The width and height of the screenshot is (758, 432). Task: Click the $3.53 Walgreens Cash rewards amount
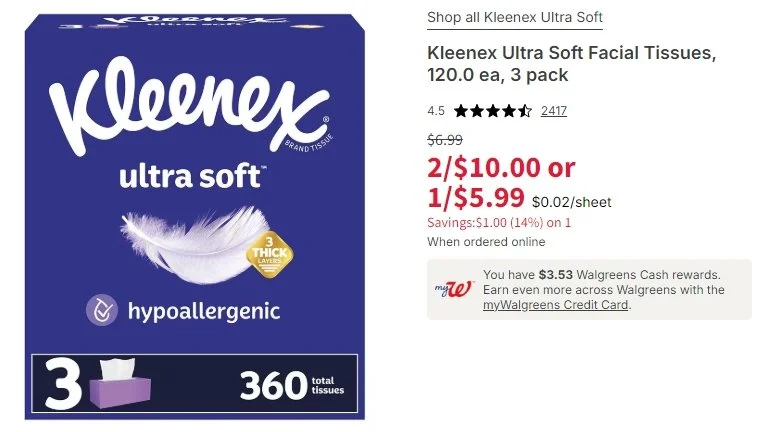(555, 274)
